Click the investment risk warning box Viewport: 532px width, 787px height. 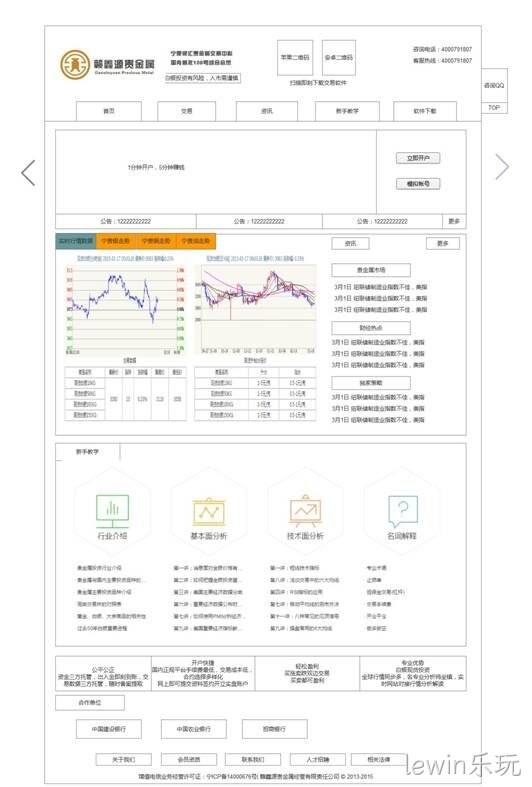[x=202, y=78]
